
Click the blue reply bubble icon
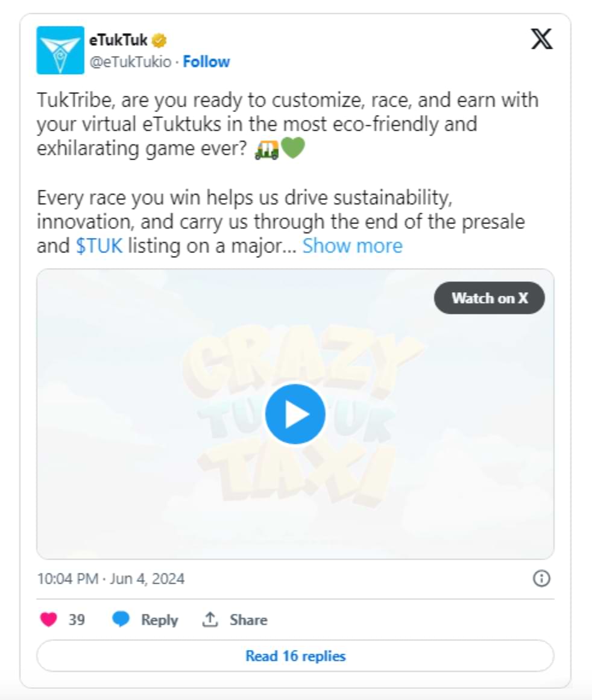121,619
